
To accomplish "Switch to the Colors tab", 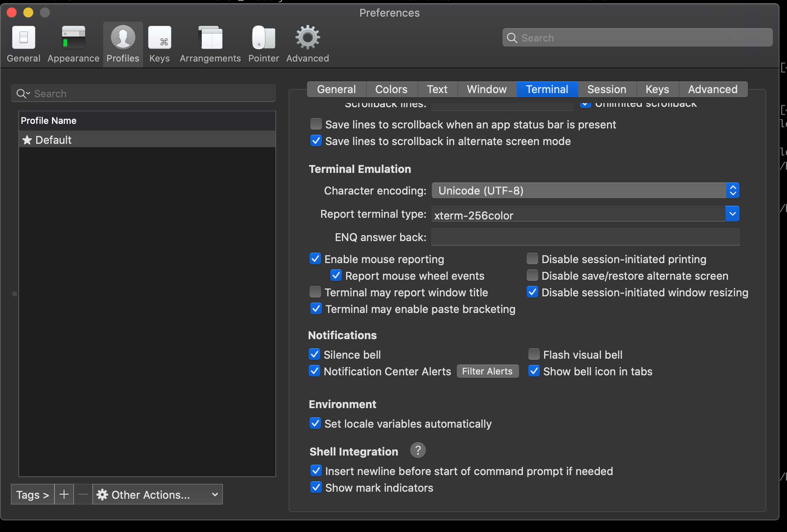I will click(x=391, y=89).
